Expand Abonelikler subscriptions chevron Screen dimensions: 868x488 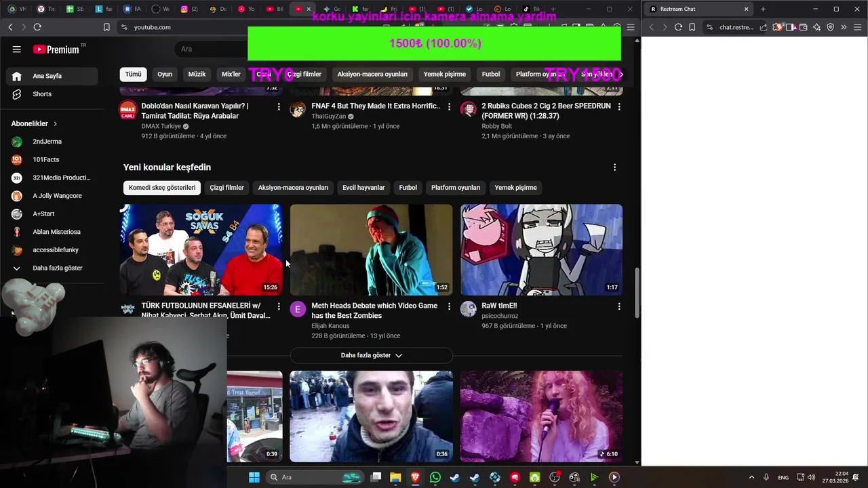click(x=55, y=124)
